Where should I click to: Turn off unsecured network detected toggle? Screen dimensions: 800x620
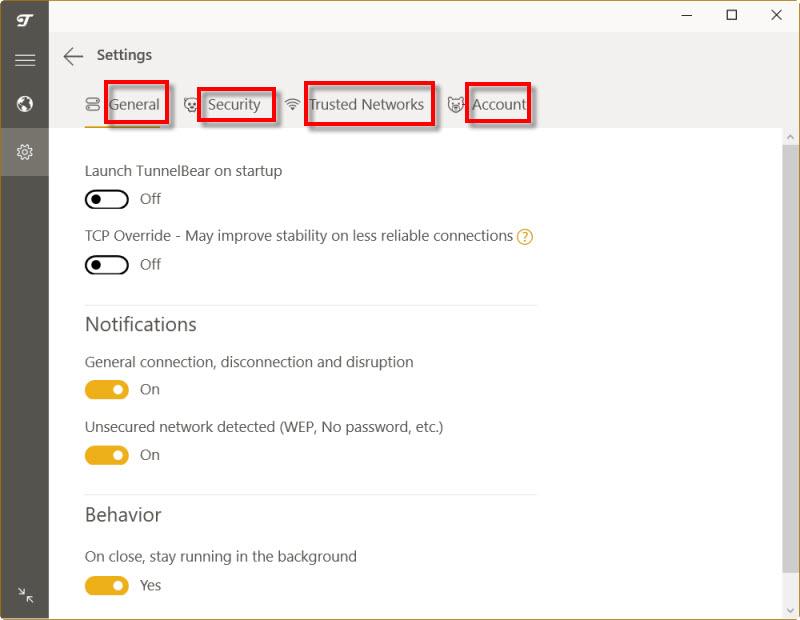[x=107, y=455]
